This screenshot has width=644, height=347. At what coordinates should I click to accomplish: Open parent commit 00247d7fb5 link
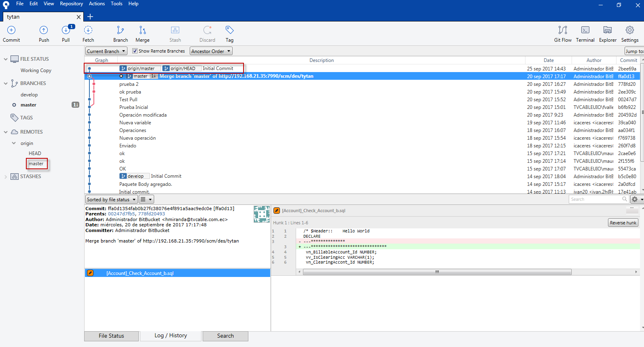[x=121, y=214]
